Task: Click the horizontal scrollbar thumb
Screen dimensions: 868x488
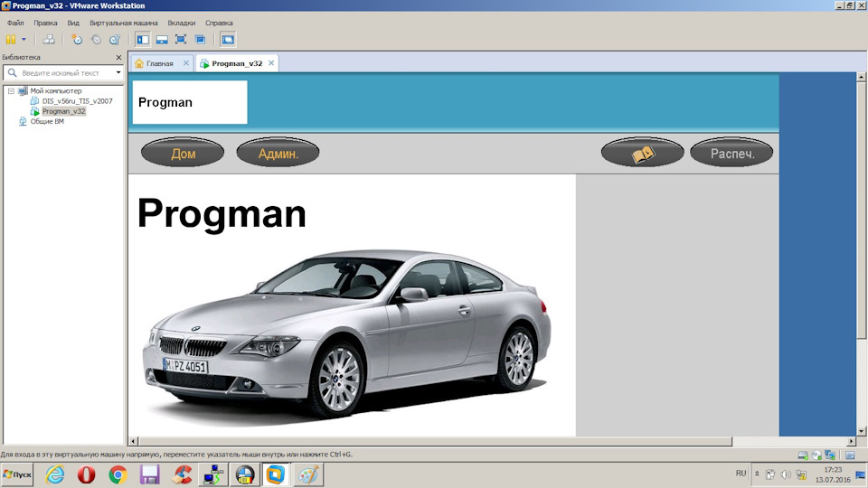Action: (435, 442)
